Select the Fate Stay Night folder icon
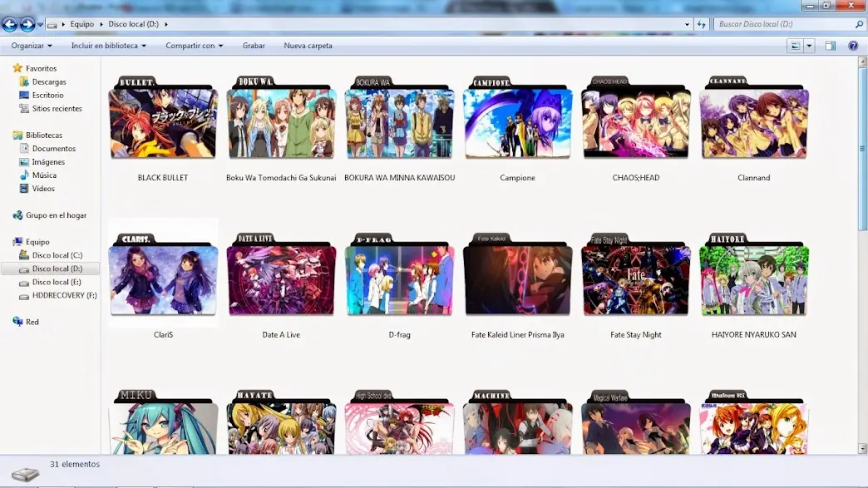 point(635,274)
